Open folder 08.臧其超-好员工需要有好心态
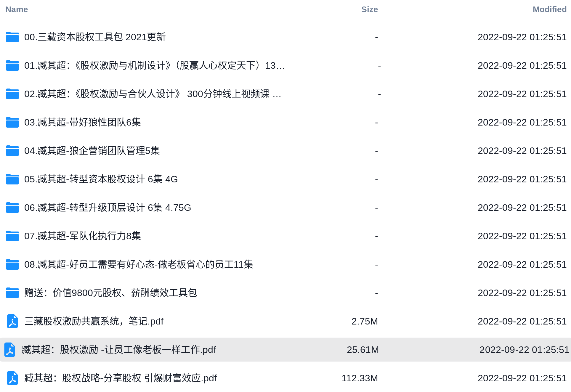Image resolution: width=571 pixels, height=392 pixels. [x=139, y=264]
